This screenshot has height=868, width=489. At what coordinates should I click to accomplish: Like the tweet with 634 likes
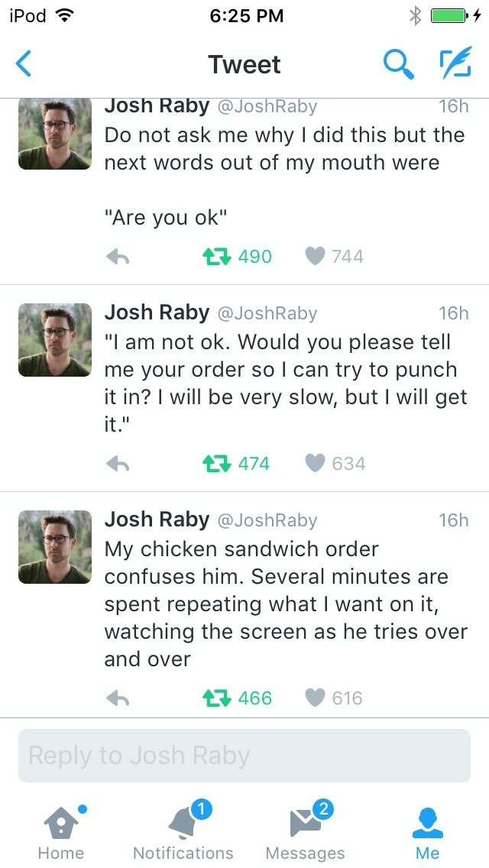tap(315, 464)
